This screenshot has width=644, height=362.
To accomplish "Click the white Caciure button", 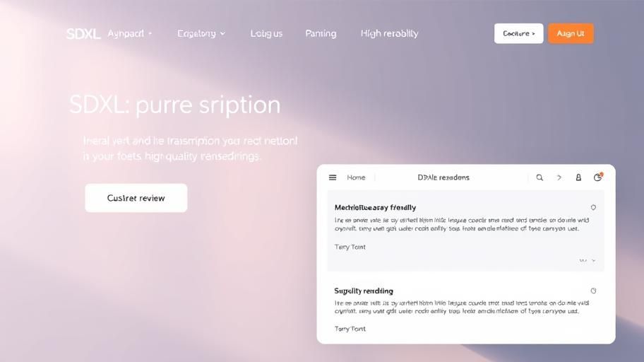I will (x=519, y=33).
